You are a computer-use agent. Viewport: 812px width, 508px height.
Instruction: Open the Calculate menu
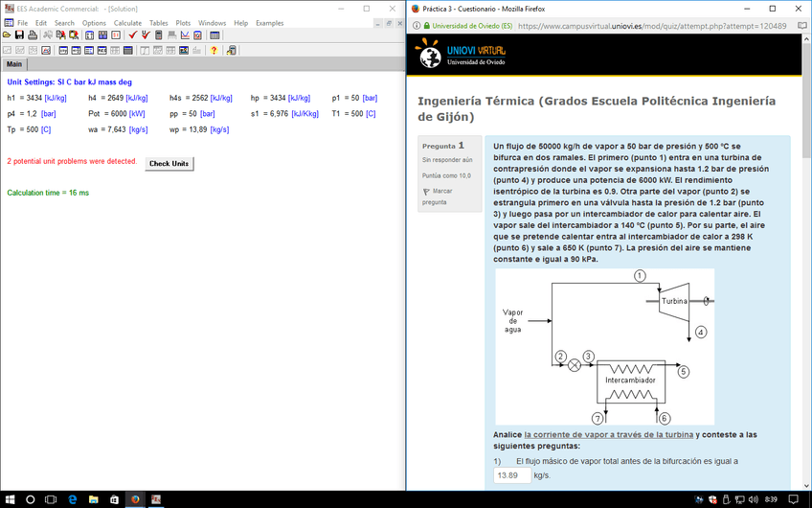coord(127,22)
